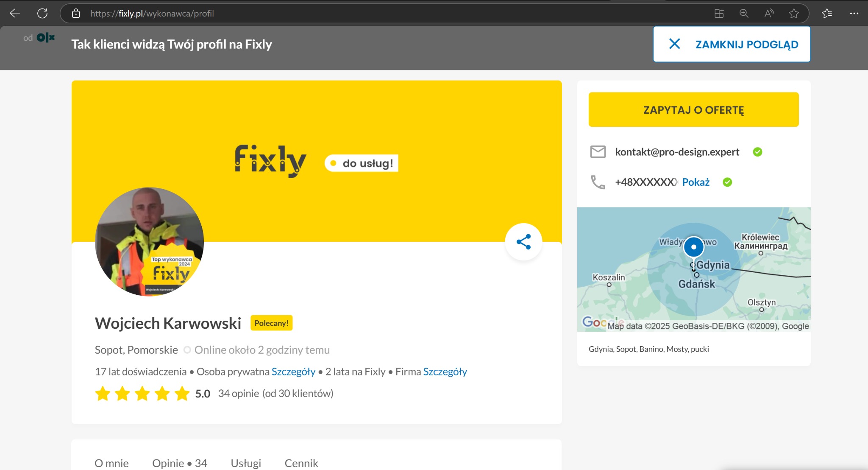Click the phone receiver icon
868x470 pixels.
[598, 182]
